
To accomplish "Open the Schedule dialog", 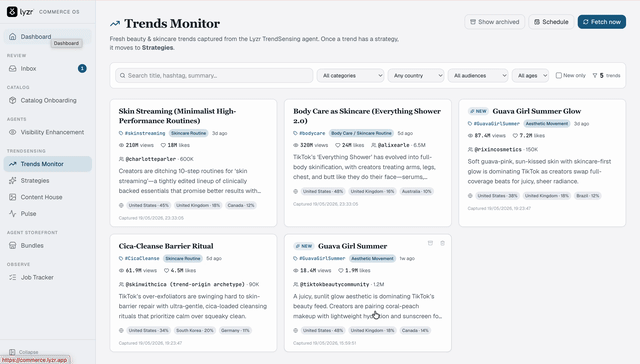I will pyautogui.click(x=551, y=22).
